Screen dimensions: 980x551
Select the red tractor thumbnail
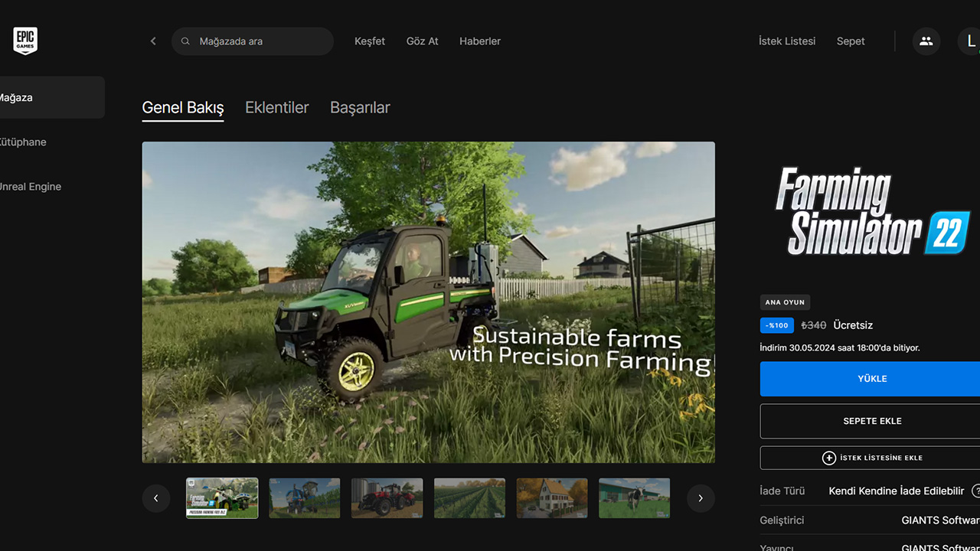387,498
